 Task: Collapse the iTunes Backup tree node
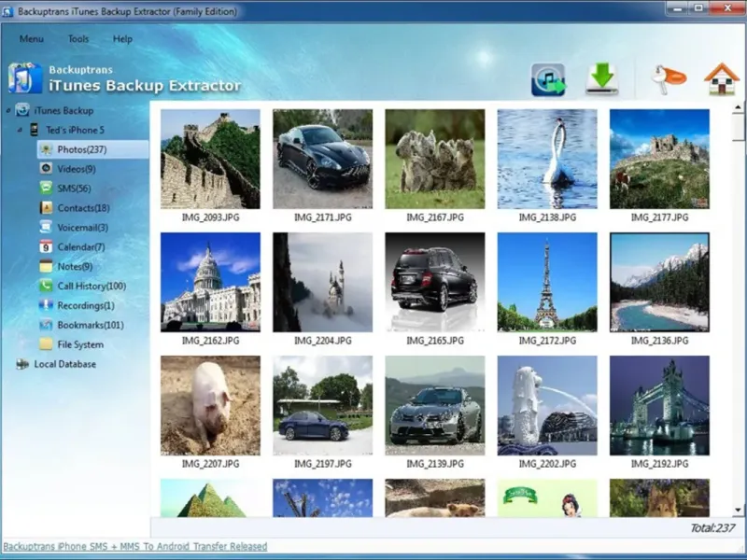pos(8,110)
